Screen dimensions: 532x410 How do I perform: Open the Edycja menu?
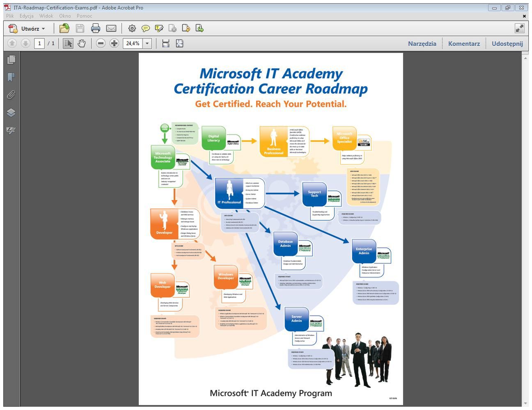point(27,16)
